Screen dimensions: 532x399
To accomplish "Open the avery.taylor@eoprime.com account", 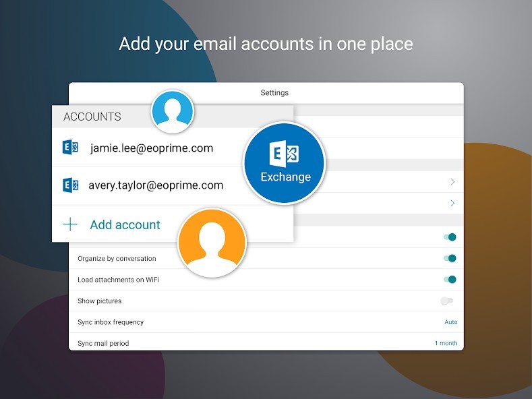I will click(156, 185).
